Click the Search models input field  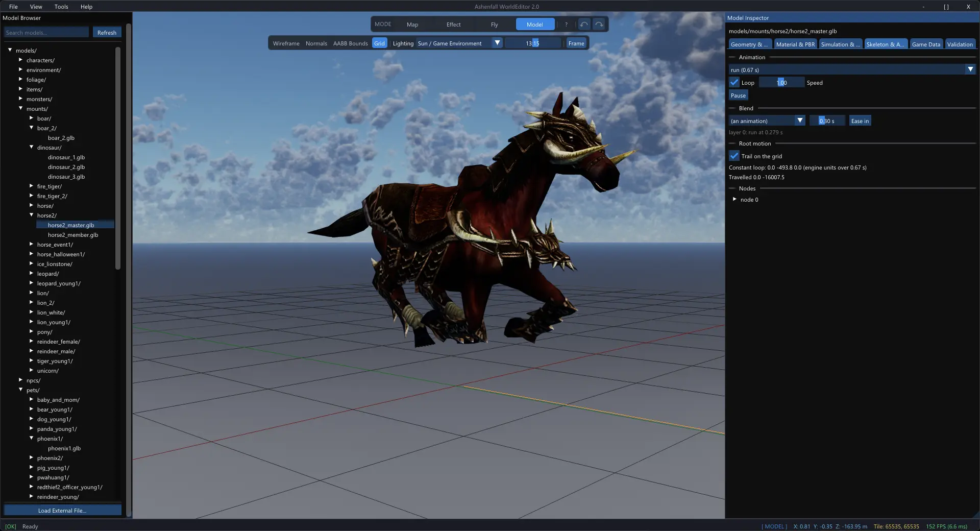coord(46,33)
